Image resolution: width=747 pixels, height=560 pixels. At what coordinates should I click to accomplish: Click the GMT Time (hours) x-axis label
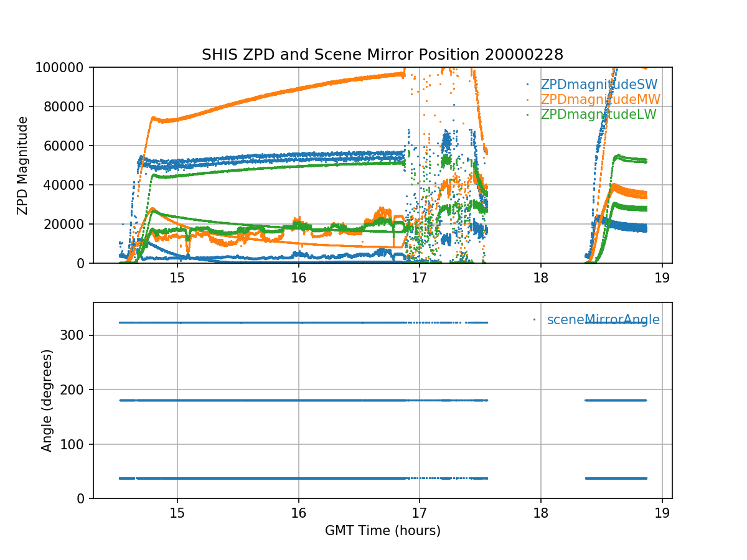(382, 531)
